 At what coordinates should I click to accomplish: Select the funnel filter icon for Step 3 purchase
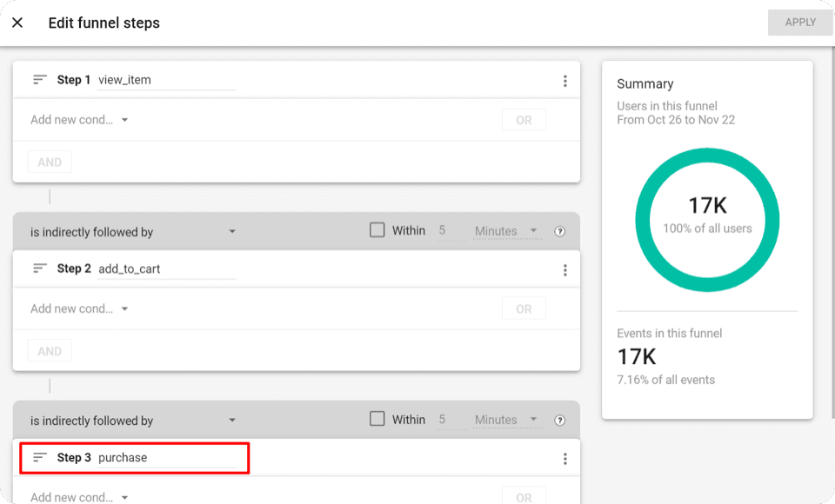tap(40, 458)
